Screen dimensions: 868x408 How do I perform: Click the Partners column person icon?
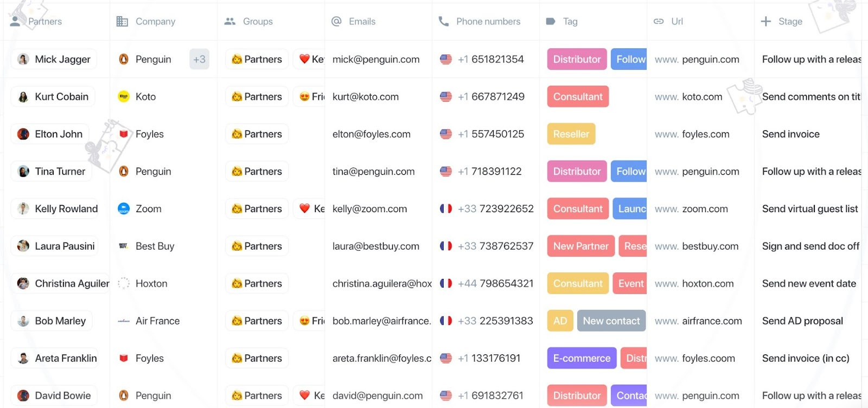point(15,22)
